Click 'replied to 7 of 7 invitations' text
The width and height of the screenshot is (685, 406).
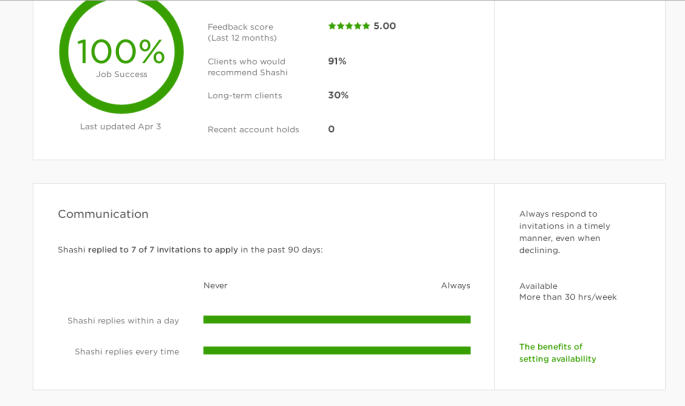(162, 250)
